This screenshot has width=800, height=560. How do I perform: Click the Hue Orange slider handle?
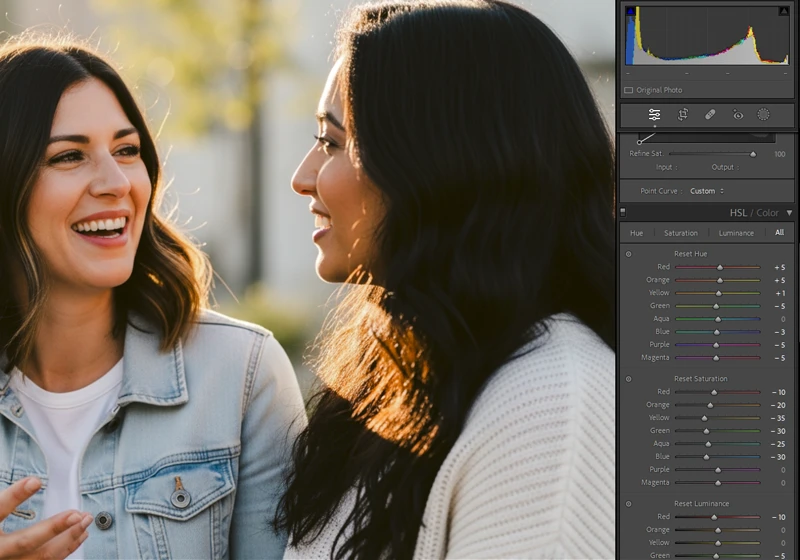[x=720, y=281]
